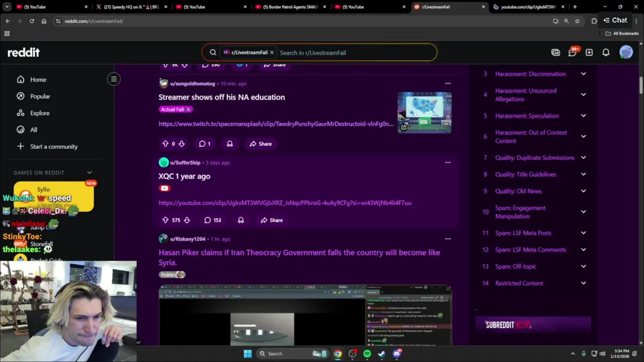Open the NA education post thumbnail
The image size is (644, 362).
click(425, 112)
